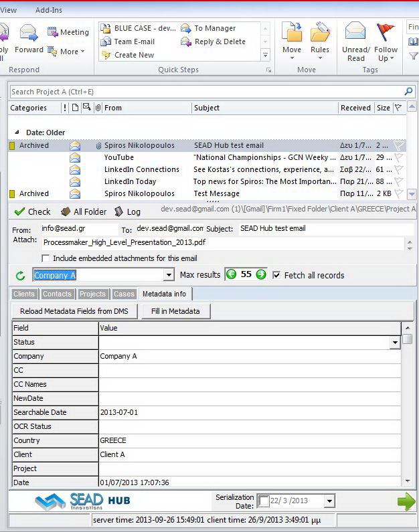The height and width of the screenshot is (532, 419).
Task: Click the green refresh icon
Action: pos(20,276)
